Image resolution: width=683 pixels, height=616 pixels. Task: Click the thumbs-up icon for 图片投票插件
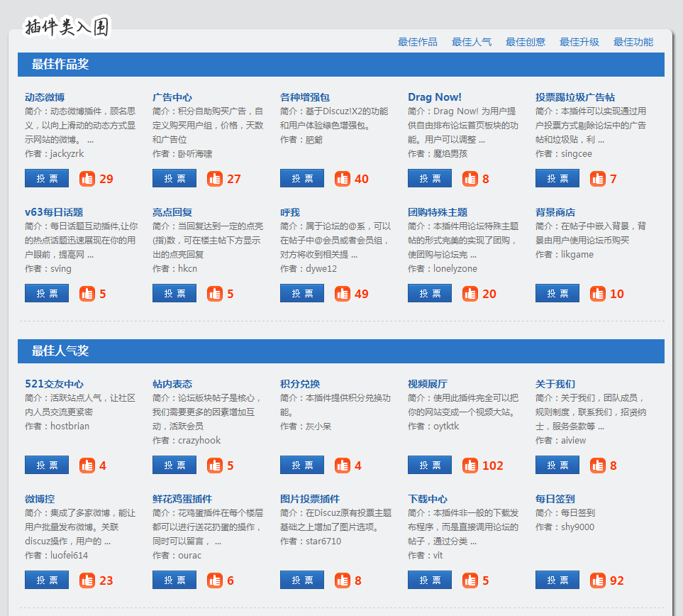point(343,581)
